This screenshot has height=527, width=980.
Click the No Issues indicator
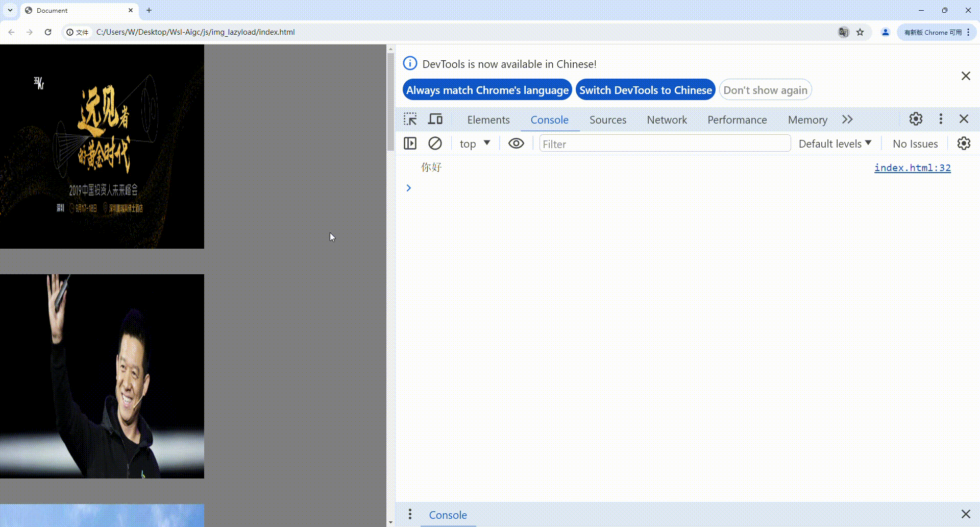click(x=915, y=143)
